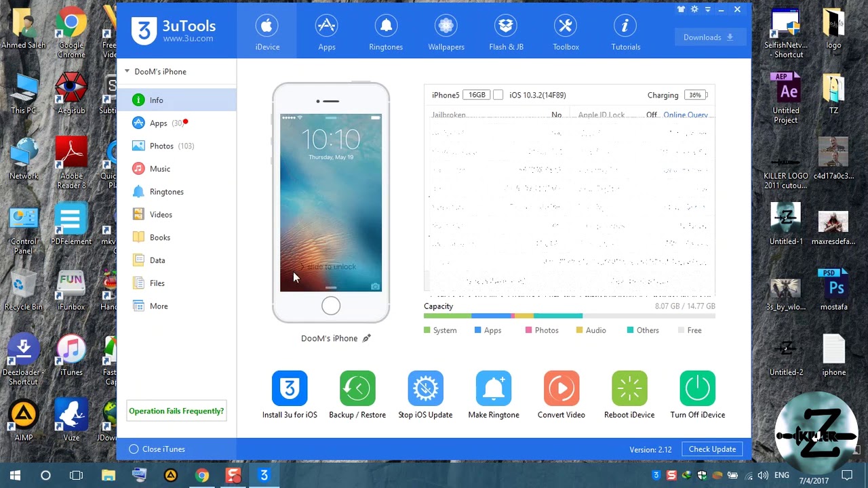The width and height of the screenshot is (868, 488).
Task: Click the Turn Off iDevice icon
Action: click(697, 388)
